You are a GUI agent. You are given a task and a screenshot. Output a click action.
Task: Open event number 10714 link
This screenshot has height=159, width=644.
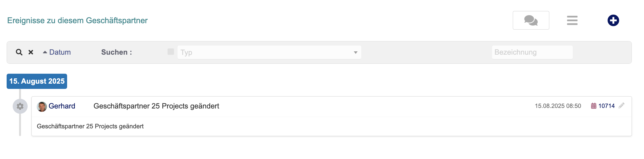pos(606,106)
